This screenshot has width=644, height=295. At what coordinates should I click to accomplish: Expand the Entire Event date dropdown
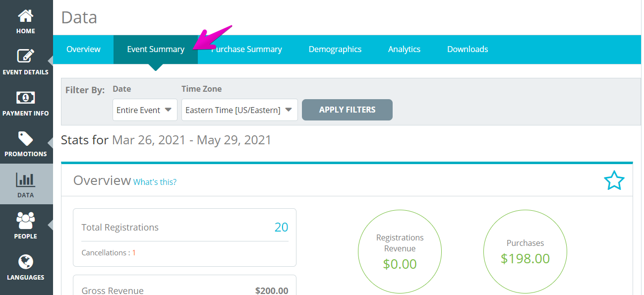[145, 110]
